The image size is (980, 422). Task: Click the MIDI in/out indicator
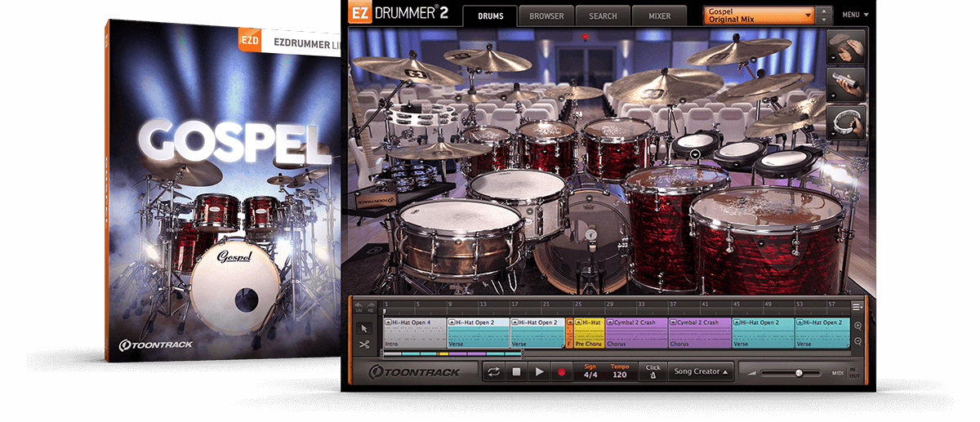coord(844,372)
